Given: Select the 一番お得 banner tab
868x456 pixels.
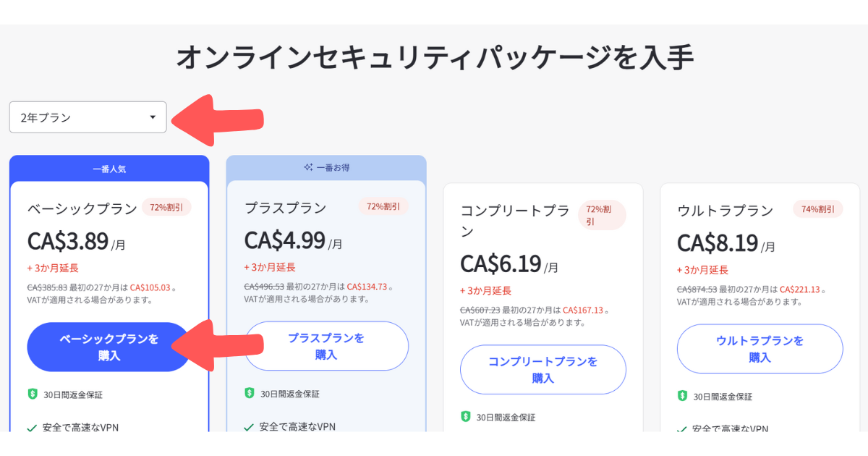Looking at the screenshot, I should [x=326, y=167].
